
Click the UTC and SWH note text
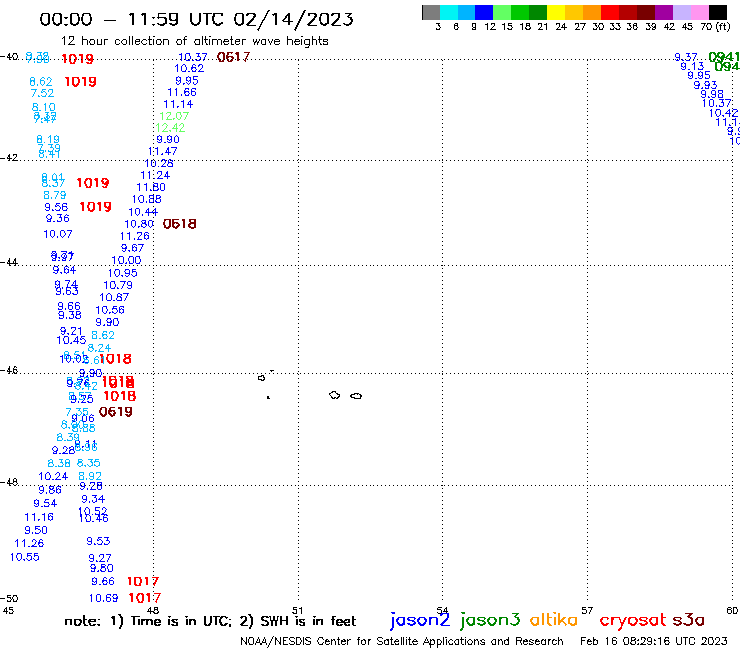210,621
